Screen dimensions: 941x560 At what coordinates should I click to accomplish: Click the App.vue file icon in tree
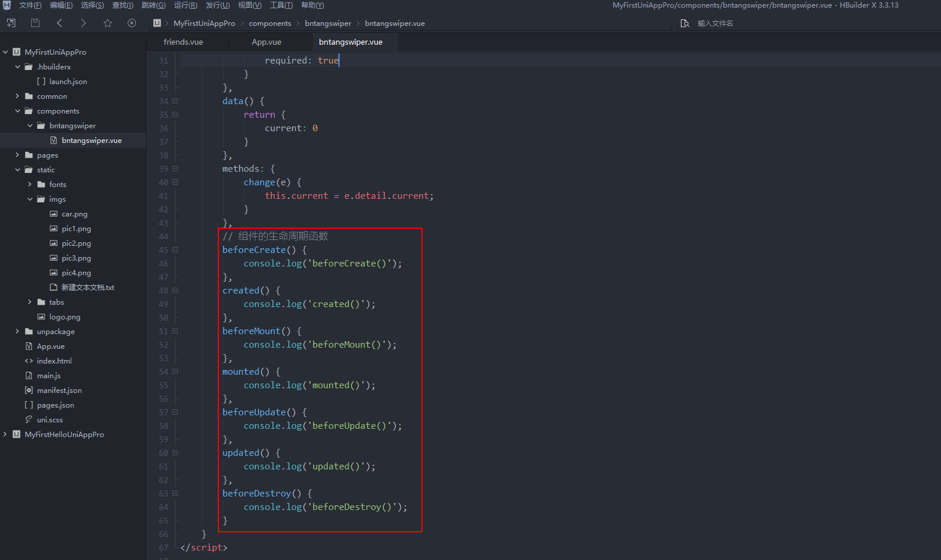coord(29,346)
